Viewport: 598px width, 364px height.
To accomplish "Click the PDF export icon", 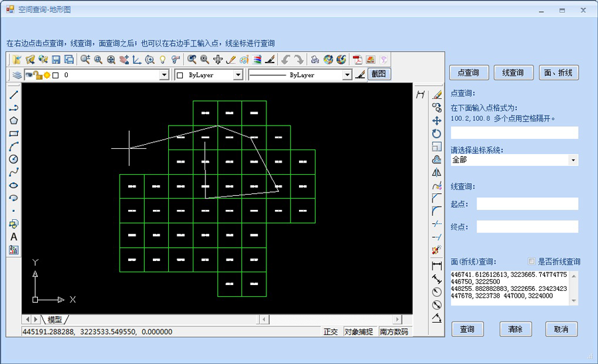I will coord(357,60).
